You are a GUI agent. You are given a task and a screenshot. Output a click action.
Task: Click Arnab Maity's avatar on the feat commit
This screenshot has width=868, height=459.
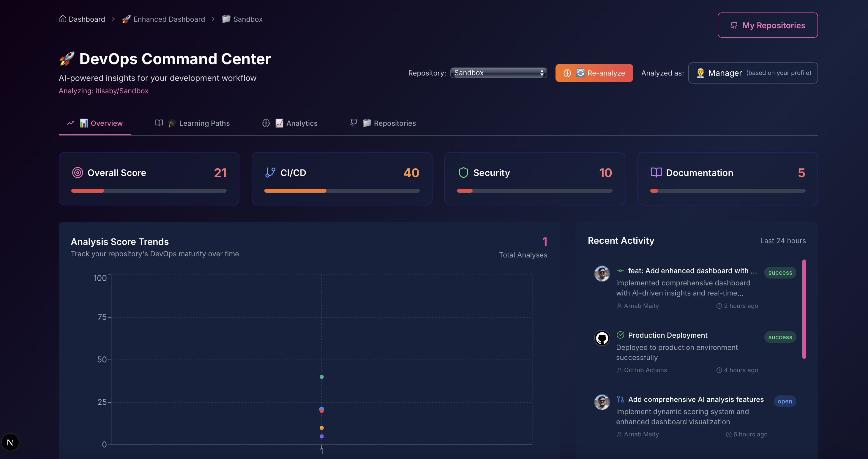point(602,273)
